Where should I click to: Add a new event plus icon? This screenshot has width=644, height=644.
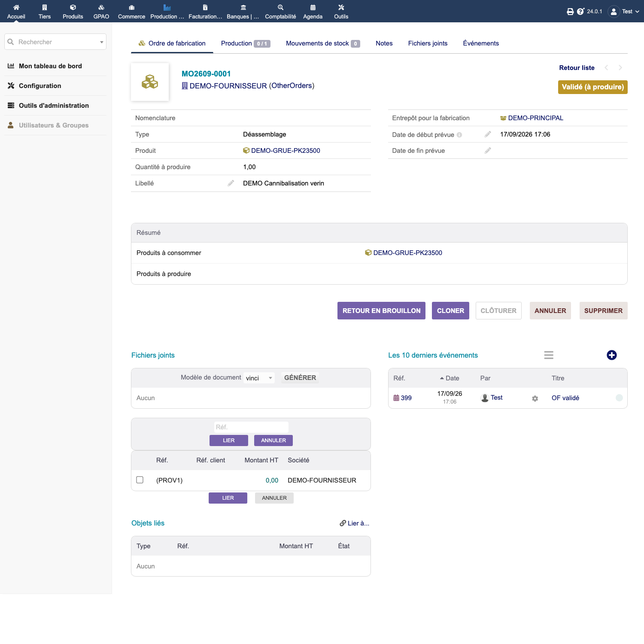pos(612,355)
